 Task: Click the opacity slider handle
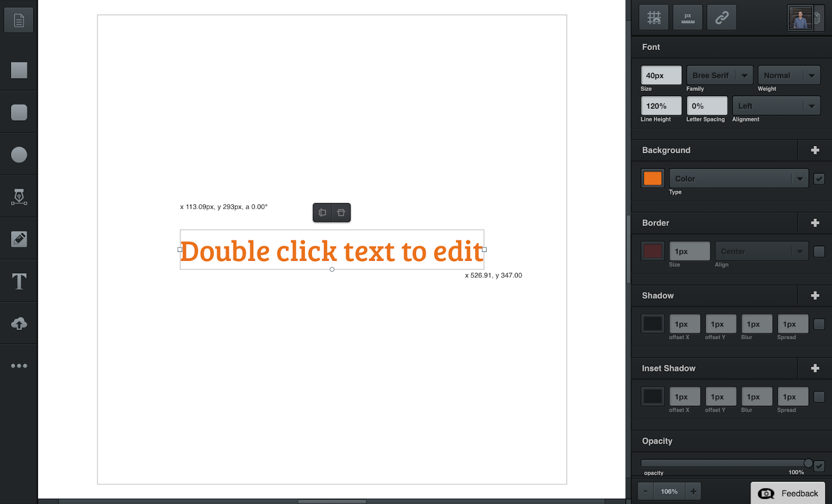pyautogui.click(x=808, y=463)
